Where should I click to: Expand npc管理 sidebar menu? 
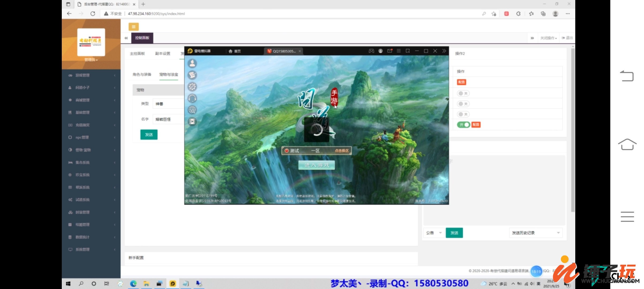coord(91,137)
